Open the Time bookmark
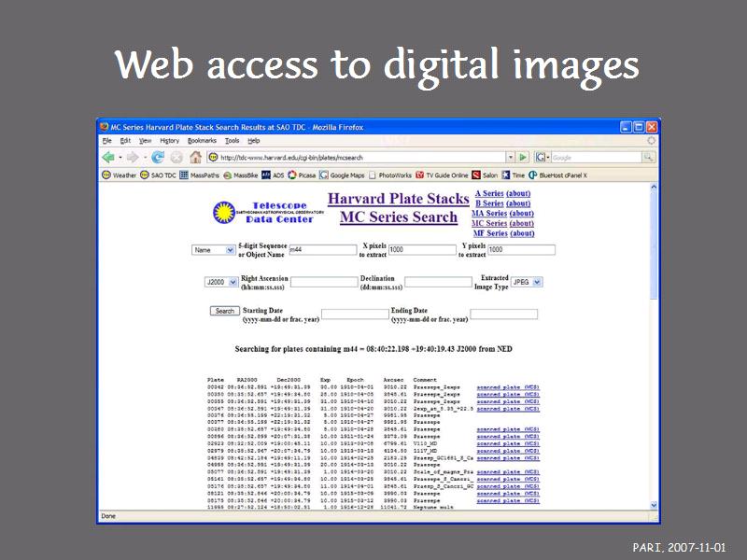747x560 pixels. [x=513, y=175]
